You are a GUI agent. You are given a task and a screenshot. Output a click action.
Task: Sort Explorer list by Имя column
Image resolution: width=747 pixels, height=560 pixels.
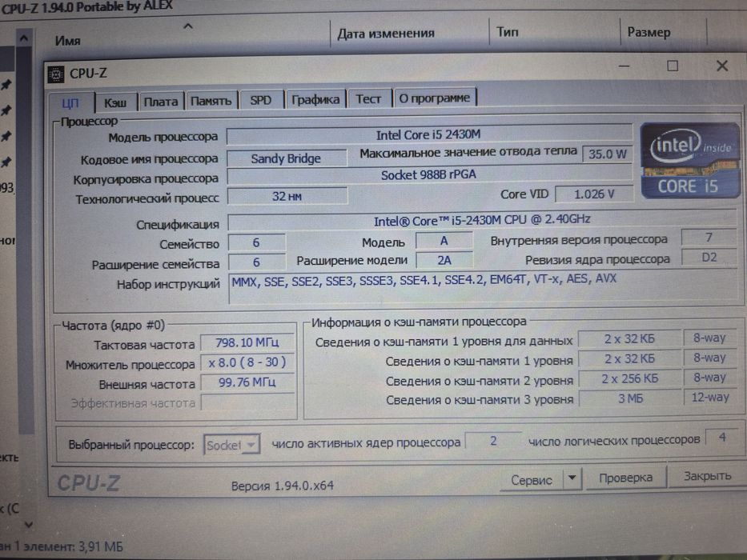click(x=67, y=41)
